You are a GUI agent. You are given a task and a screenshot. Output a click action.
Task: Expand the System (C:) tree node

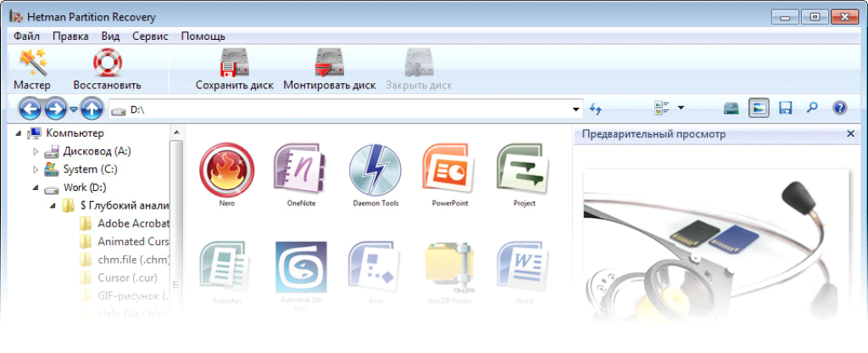point(36,169)
